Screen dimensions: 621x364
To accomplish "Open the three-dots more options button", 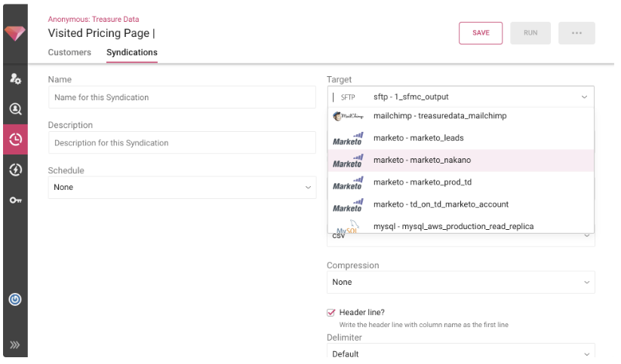I will pos(576,33).
